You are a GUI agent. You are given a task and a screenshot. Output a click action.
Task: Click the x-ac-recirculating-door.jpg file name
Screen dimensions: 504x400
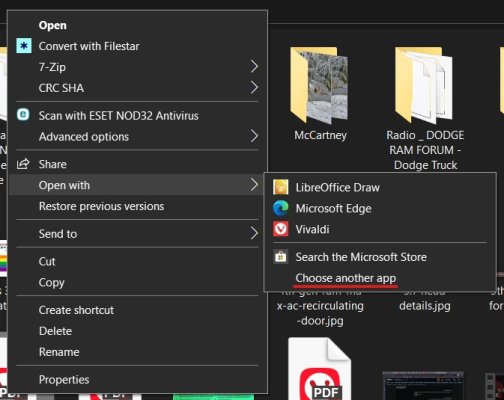[320, 309]
